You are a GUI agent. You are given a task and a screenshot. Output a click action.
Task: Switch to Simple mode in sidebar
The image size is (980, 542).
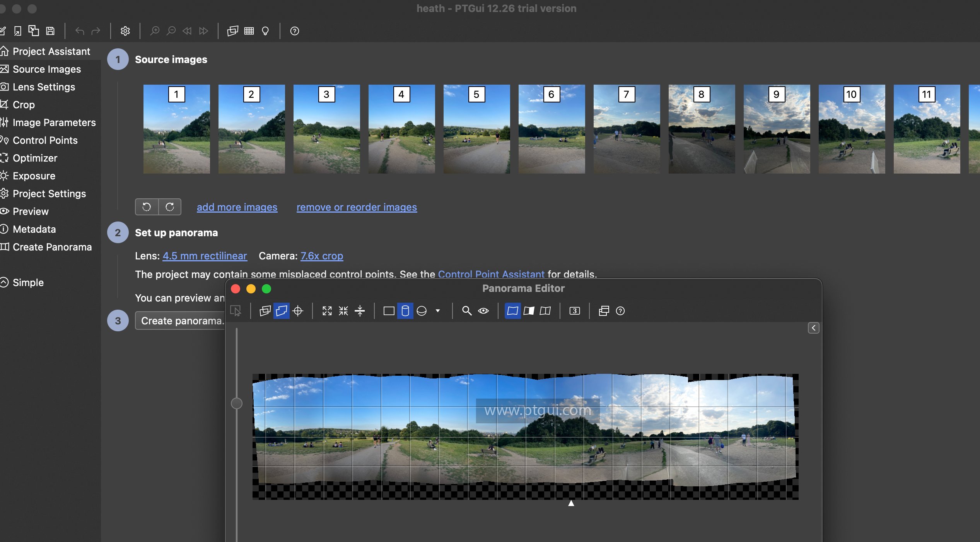click(28, 283)
